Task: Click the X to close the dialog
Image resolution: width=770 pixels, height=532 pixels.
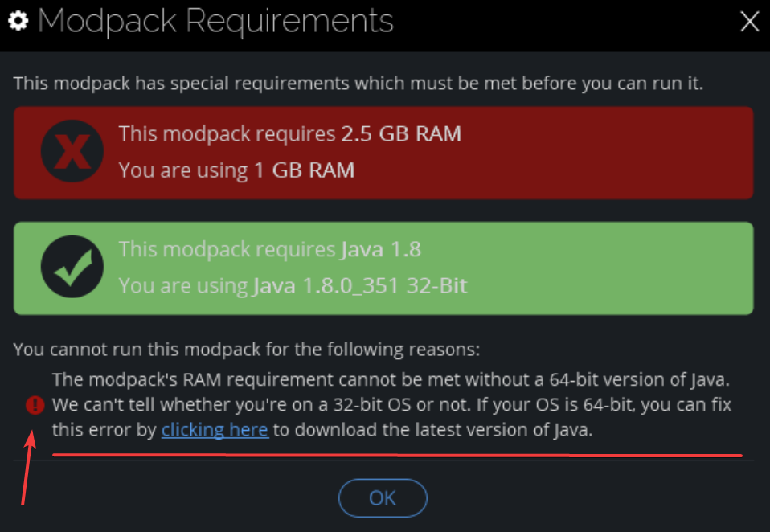Action: [x=749, y=22]
